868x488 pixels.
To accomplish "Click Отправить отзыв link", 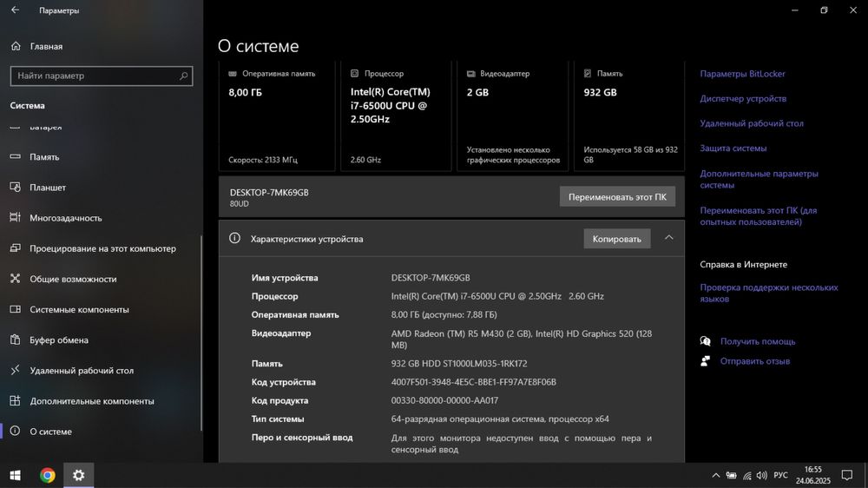I will pos(754,361).
